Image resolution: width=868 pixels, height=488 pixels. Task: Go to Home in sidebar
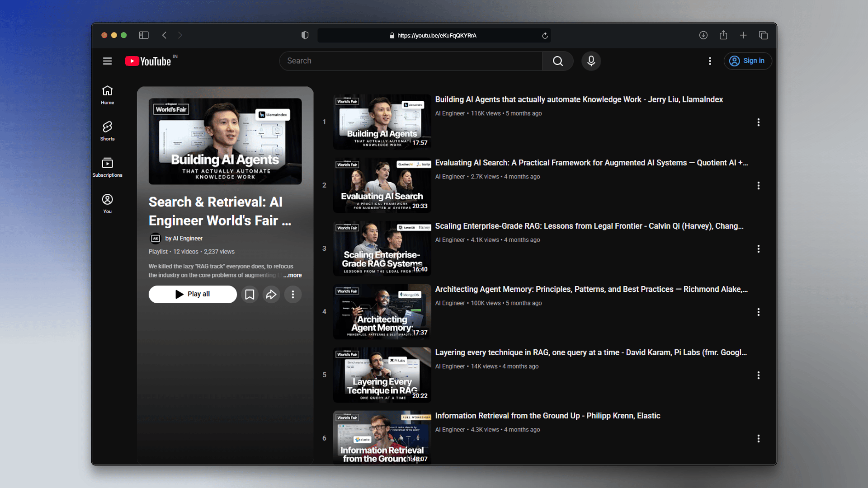coord(107,95)
